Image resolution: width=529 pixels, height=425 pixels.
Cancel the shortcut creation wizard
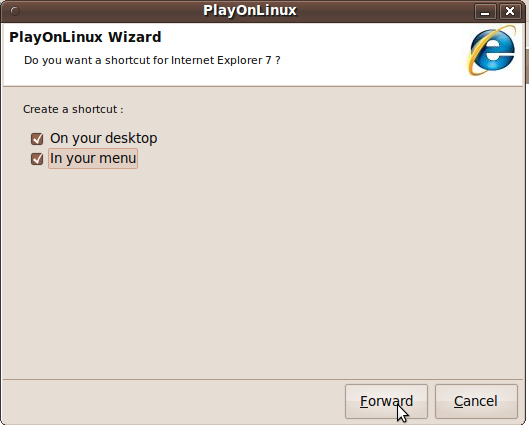476,401
